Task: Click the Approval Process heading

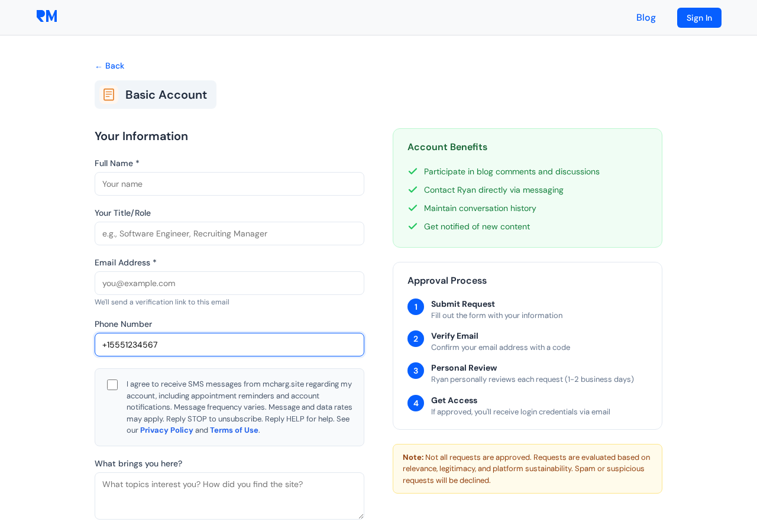Action: [x=447, y=281]
